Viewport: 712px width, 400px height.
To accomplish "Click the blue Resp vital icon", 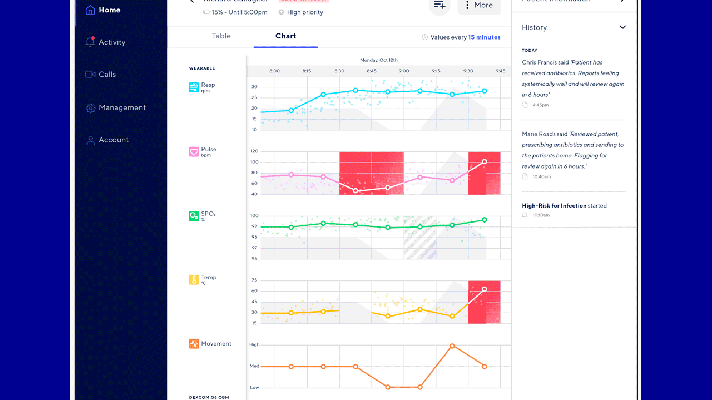I will pos(194,87).
